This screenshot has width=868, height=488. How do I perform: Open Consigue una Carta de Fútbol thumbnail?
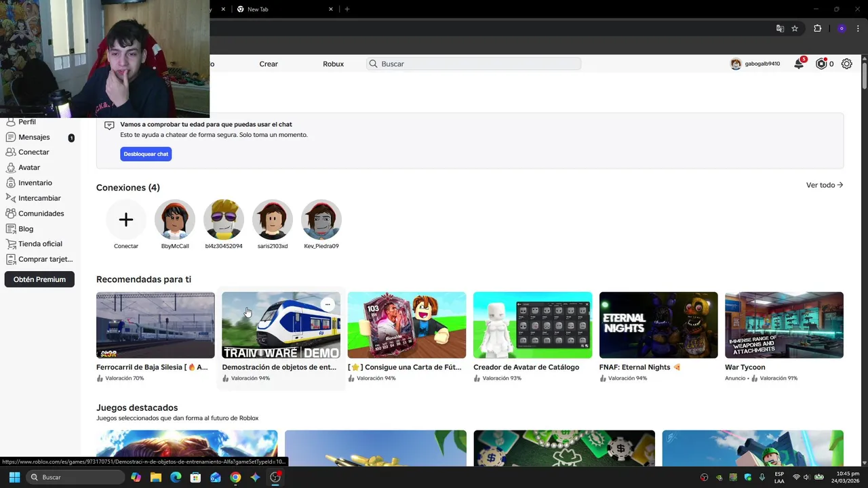click(x=407, y=325)
